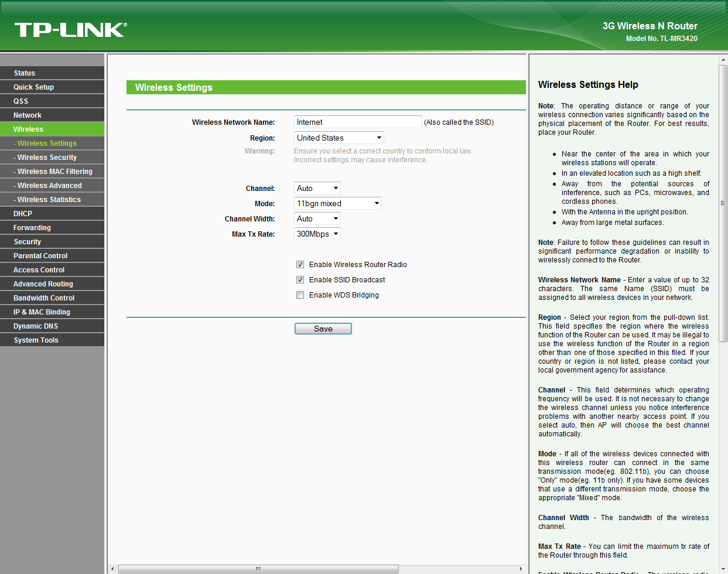
Task: Click the Wireless Settings green header
Action: 326,87
